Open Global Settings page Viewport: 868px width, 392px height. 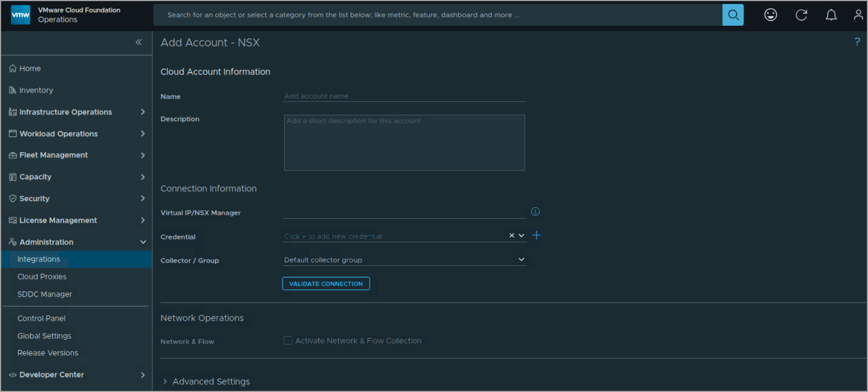44,336
